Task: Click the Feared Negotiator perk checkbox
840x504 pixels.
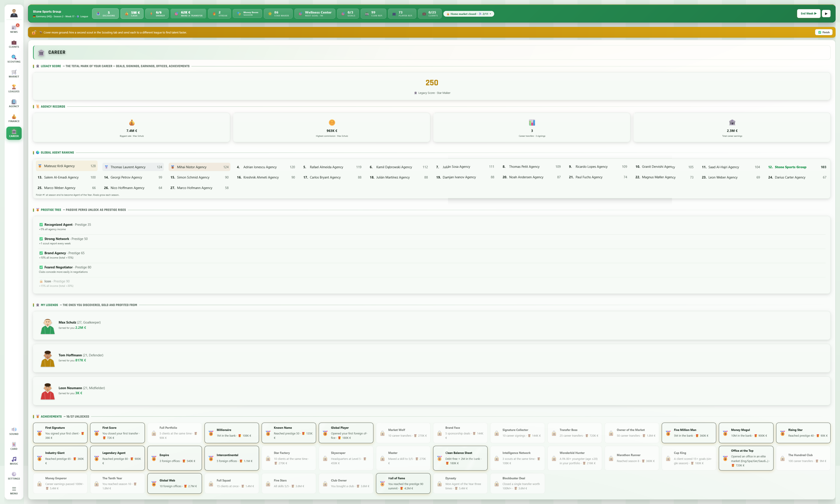Action: (41, 267)
